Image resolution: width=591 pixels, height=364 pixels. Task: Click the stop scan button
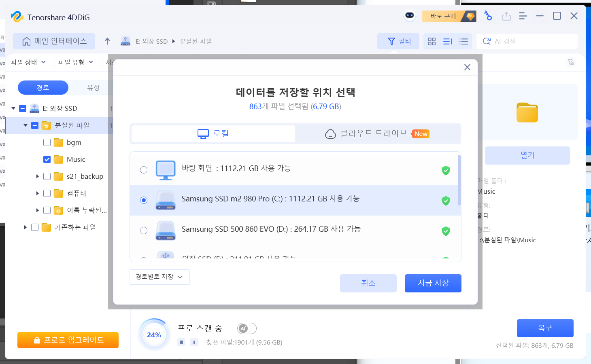(181, 342)
